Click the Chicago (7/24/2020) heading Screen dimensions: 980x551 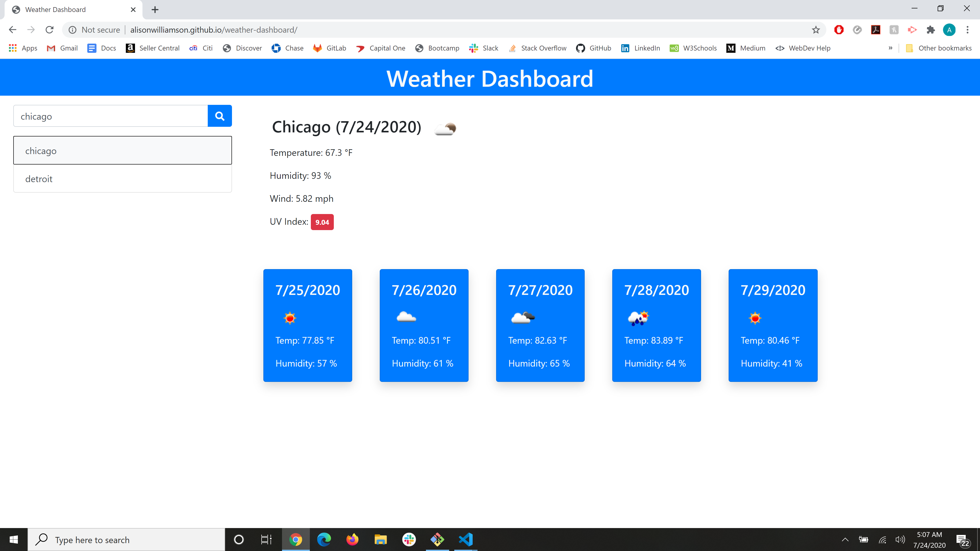click(x=347, y=127)
